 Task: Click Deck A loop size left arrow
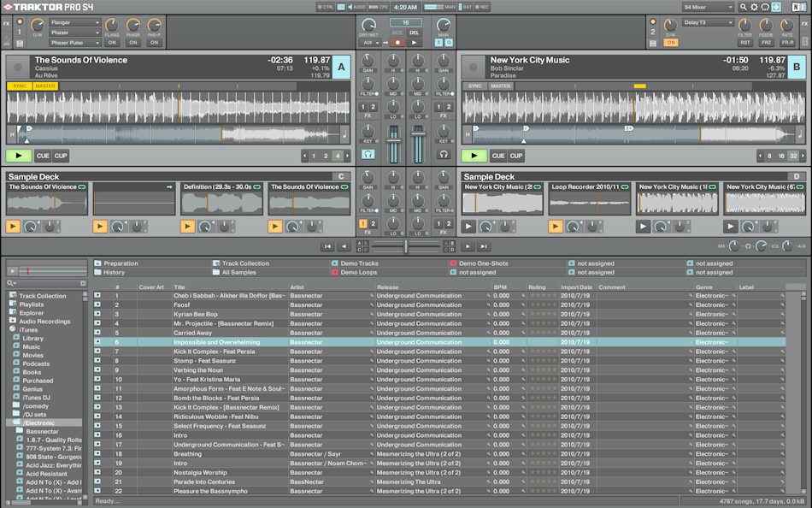click(x=304, y=156)
